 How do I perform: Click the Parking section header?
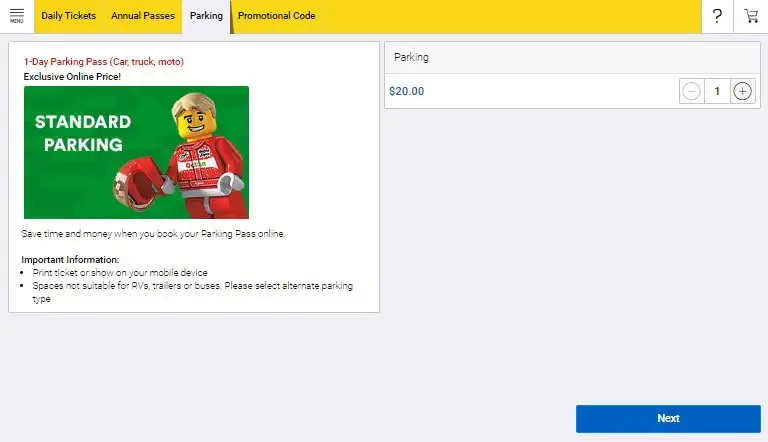[x=412, y=58]
